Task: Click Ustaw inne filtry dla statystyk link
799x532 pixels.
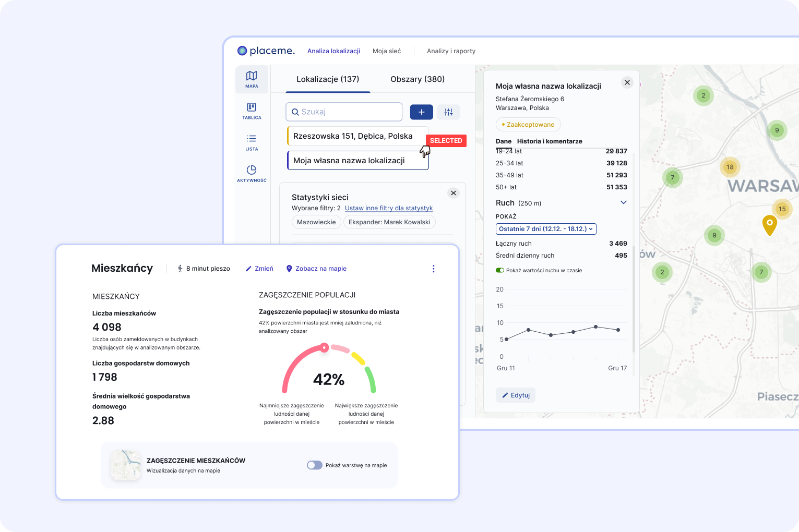Action: [389, 208]
